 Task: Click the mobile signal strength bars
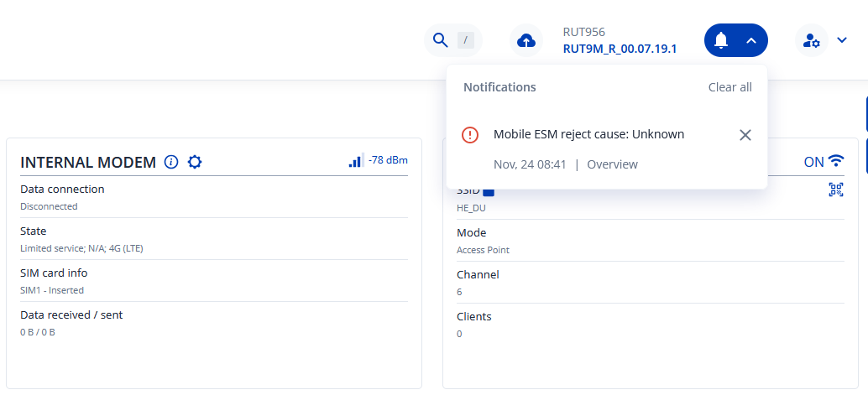tap(356, 160)
